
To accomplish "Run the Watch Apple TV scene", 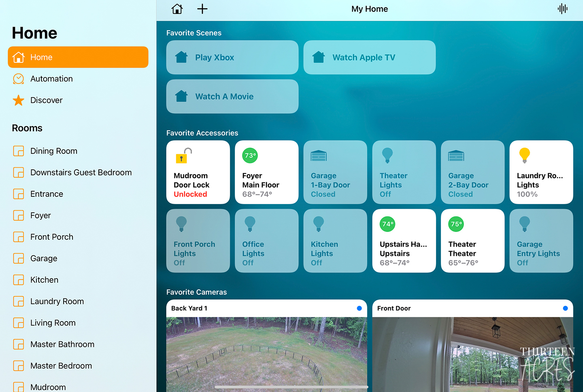I will pos(370,57).
